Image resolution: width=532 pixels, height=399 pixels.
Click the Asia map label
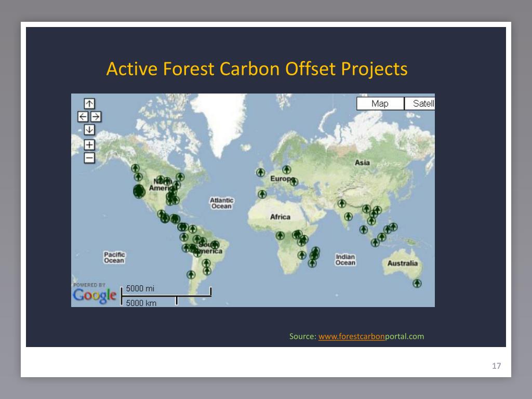362,163
